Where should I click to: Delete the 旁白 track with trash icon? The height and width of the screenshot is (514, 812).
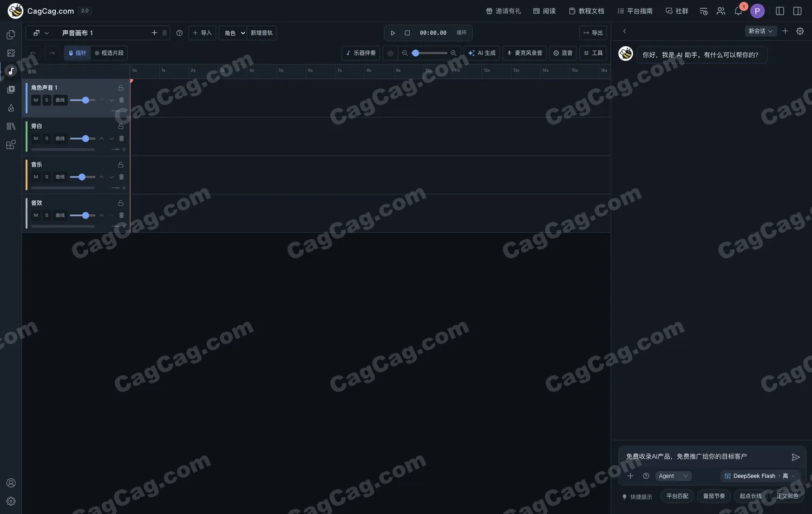(121, 139)
